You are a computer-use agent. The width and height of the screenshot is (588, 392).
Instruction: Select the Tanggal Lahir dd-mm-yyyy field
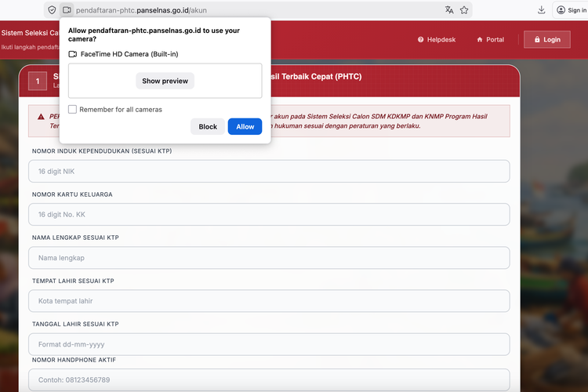click(270, 344)
